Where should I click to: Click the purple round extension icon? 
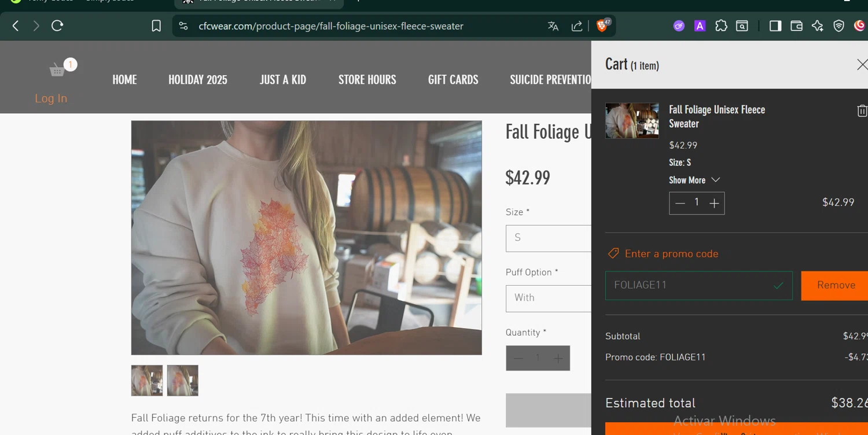[679, 26]
